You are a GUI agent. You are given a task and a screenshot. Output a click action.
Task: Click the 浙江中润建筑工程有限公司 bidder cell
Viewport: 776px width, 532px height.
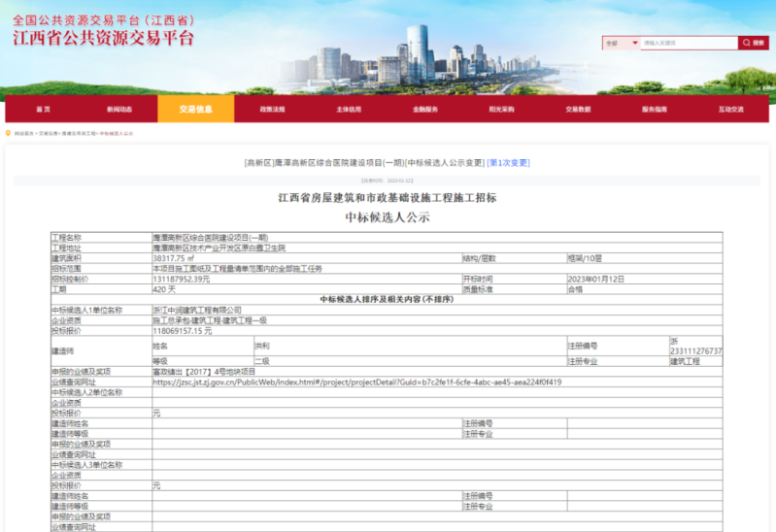[197, 310]
